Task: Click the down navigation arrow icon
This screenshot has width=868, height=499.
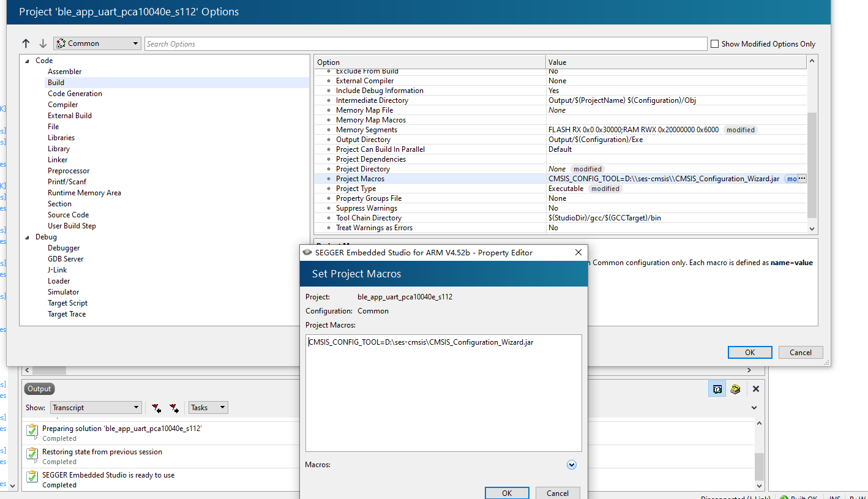Action: coord(42,43)
